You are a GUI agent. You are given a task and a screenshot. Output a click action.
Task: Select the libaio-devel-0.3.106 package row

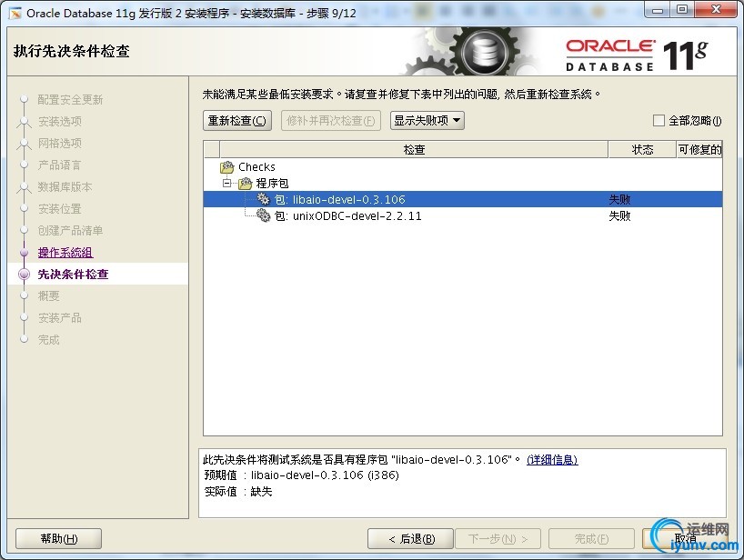tap(463, 199)
